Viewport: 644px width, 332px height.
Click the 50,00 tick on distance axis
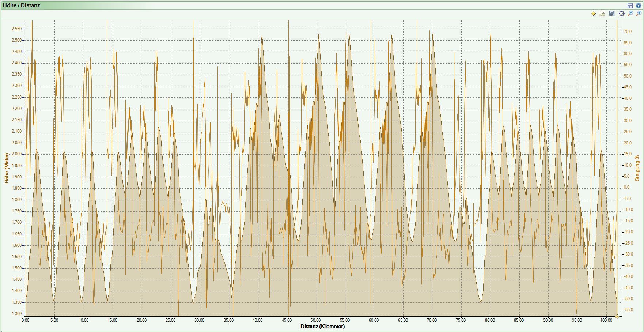click(x=315, y=320)
